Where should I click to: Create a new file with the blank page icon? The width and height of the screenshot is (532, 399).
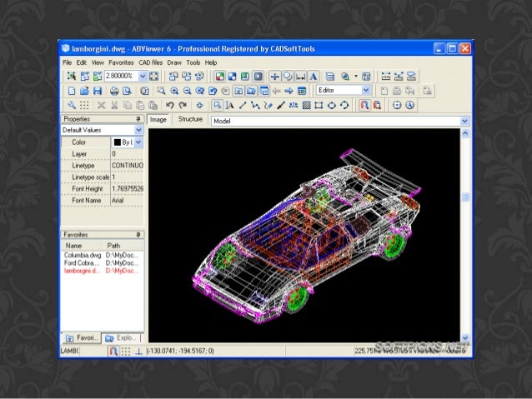tap(72, 91)
